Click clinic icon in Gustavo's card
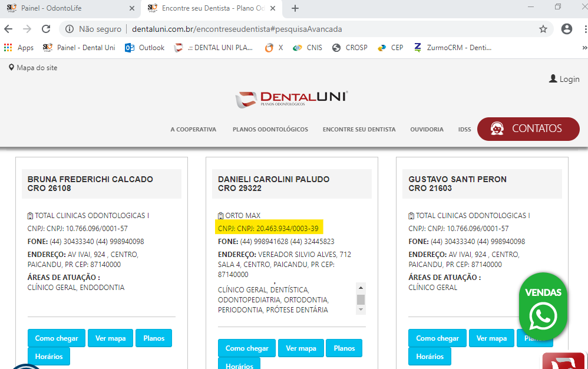Screen dimensions: 588x369 pyautogui.click(x=411, y=216)
